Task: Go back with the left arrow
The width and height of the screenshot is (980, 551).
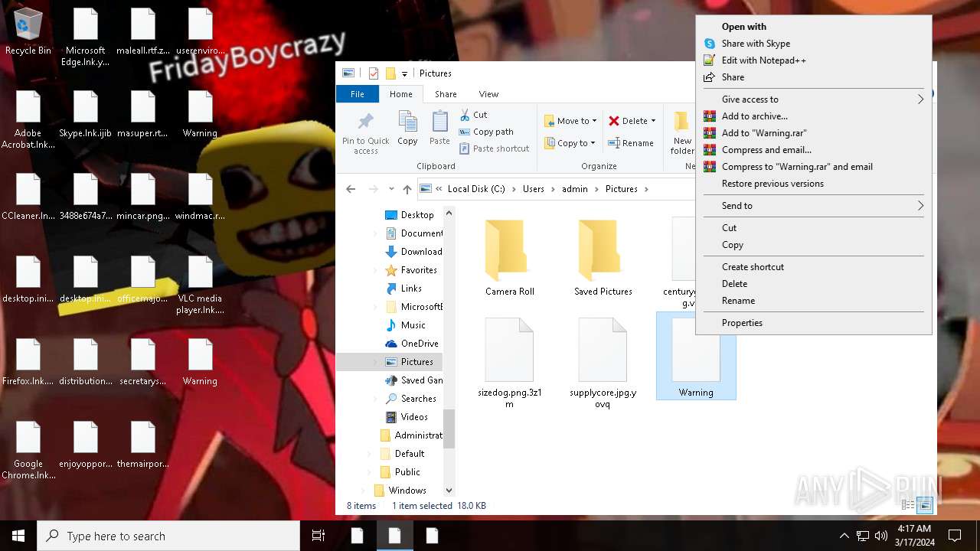Action: 351,189
